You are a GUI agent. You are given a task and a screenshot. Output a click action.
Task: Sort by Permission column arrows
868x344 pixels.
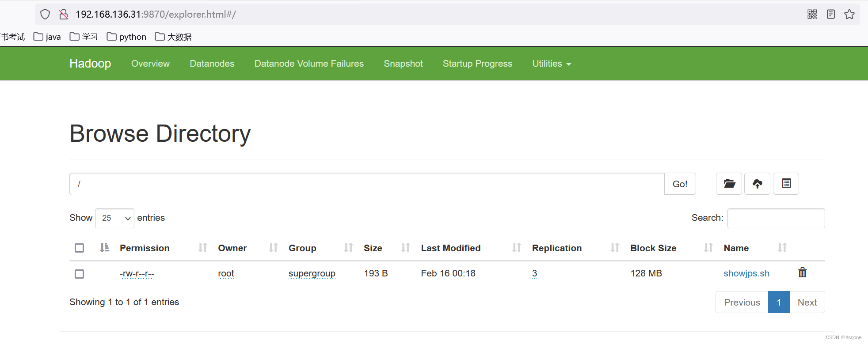[x=202, y=248]
